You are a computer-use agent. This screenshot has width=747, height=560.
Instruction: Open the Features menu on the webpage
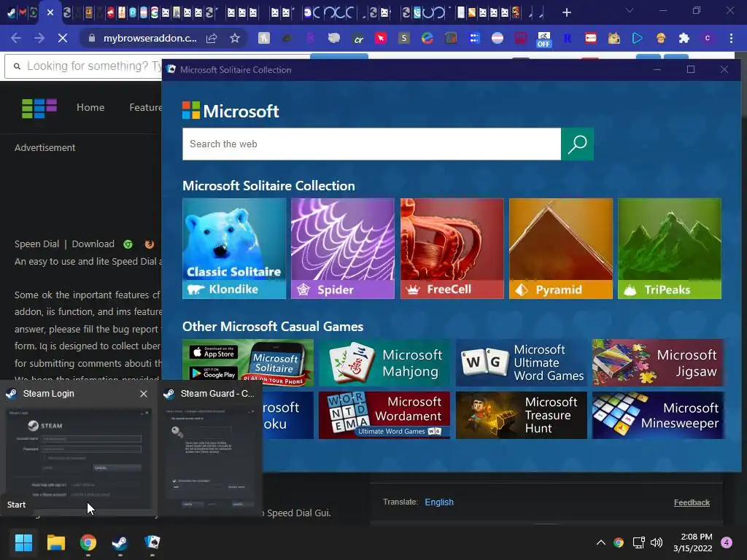coord(145,108)
